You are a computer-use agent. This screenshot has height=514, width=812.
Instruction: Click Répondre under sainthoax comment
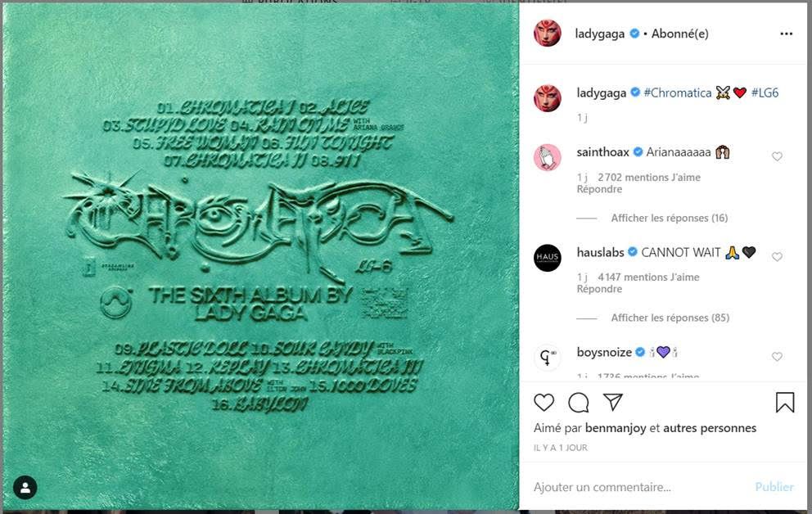pyautogui.click(x=599, y=189)
